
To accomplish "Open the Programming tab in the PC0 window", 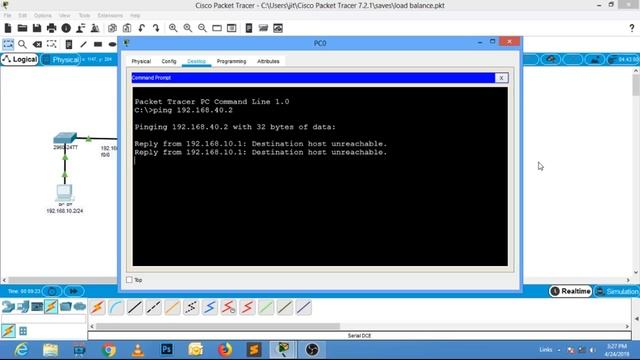I will click(x=231, y=61).
